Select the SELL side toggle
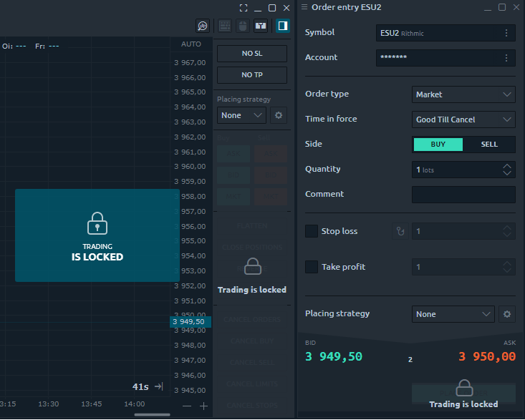Image resolution: width=525 pixels, height=420 pixels. coord(489,145)
